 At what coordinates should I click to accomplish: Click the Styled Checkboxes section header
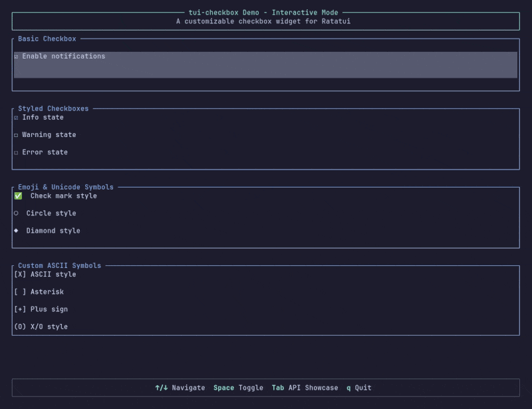tap(53, 108)
